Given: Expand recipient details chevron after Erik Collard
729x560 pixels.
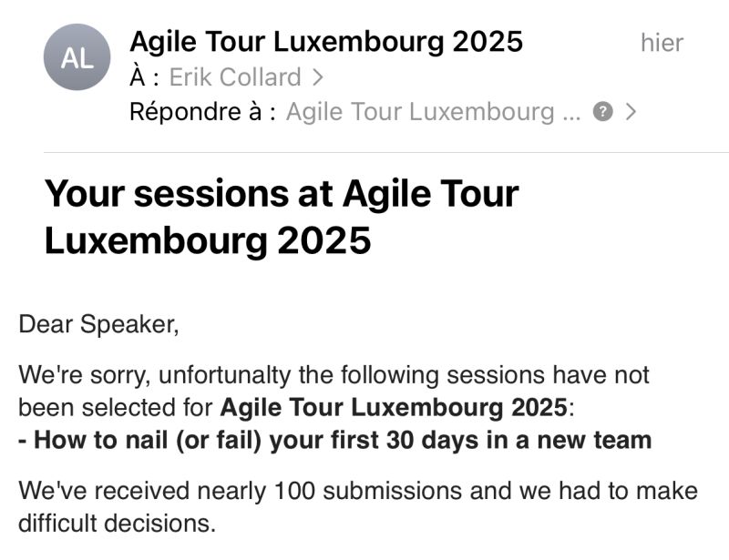Looking at the screenshot, I should (x=318, y=77).
